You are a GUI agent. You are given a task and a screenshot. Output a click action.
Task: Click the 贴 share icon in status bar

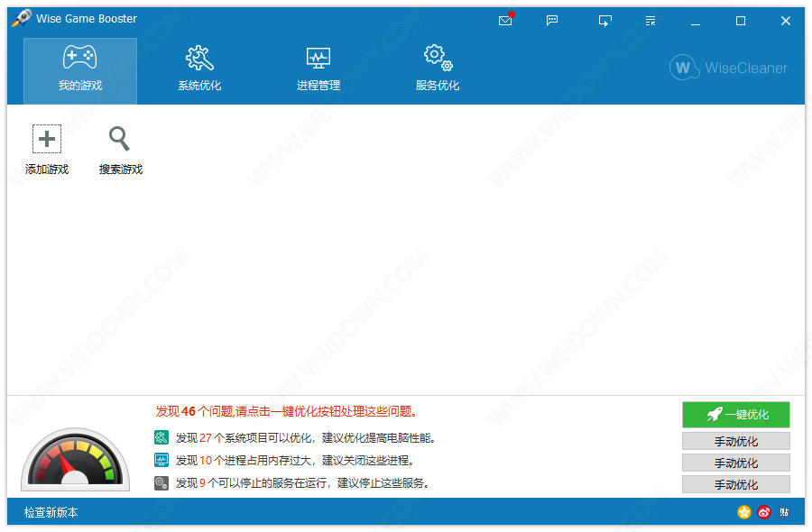click(784, 512)
